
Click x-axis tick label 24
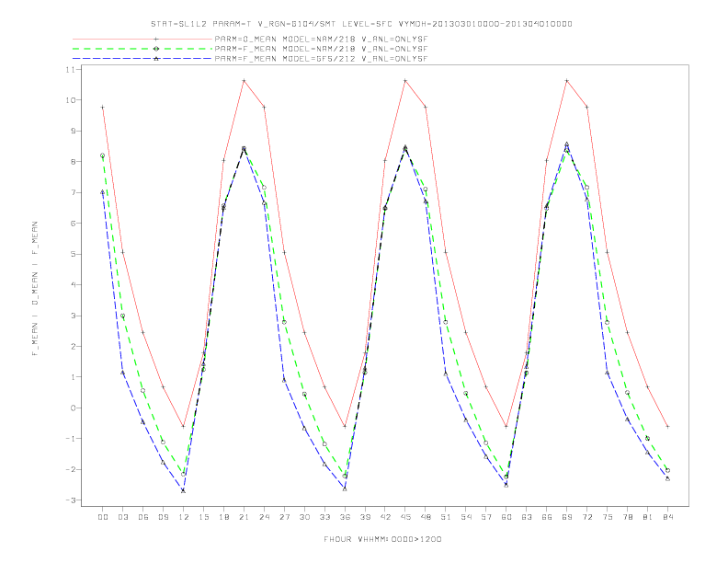(264, 517)
